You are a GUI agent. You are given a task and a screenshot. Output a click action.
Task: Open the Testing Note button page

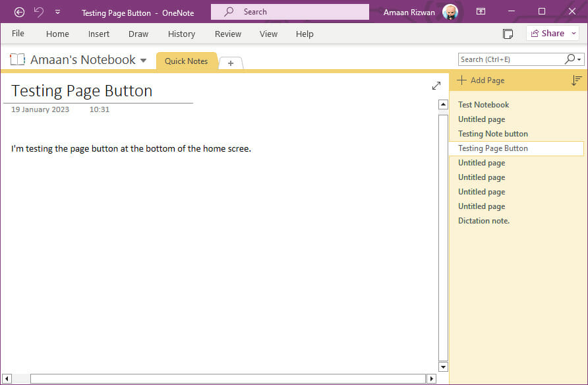pyautogui.click(x=516, y=134)
